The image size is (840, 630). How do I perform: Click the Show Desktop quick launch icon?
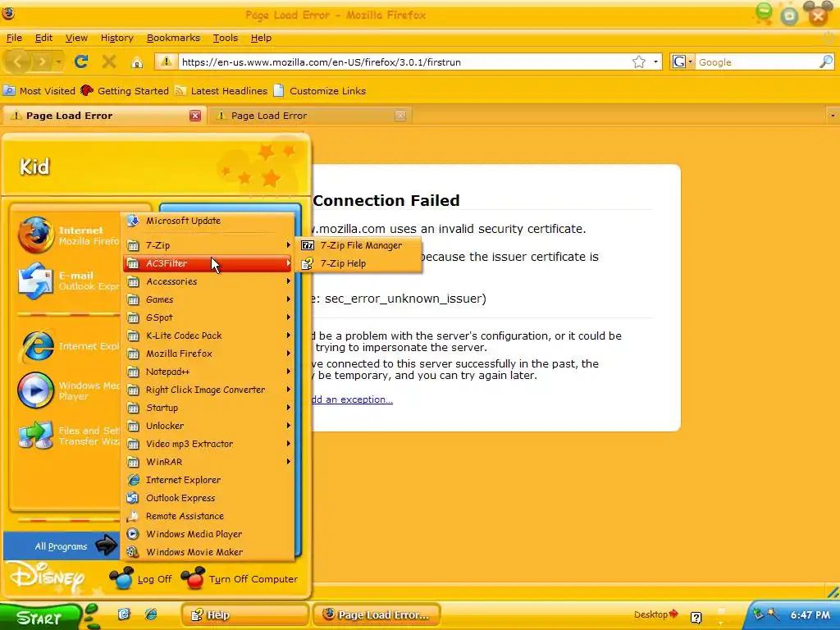[x=125, y=614]
